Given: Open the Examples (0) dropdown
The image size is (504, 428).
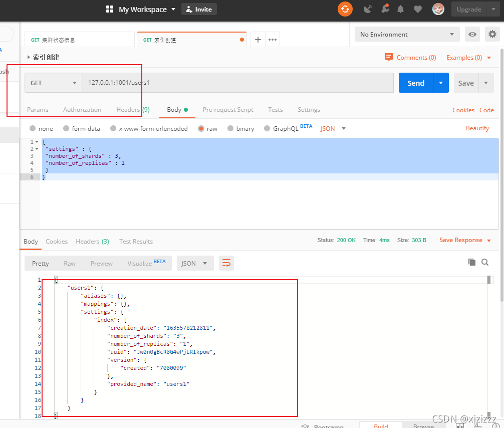Looking at the screenshot, I should point(468,58).
